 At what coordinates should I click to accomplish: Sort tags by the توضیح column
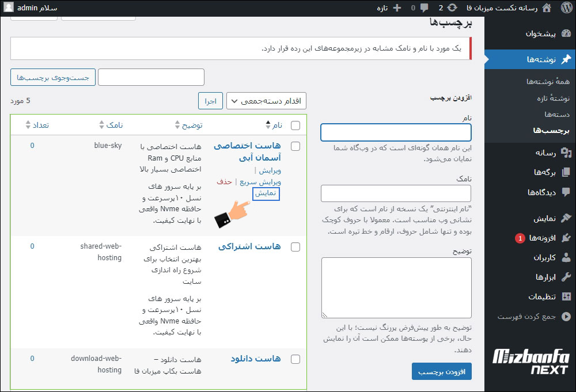click(188, 125)
